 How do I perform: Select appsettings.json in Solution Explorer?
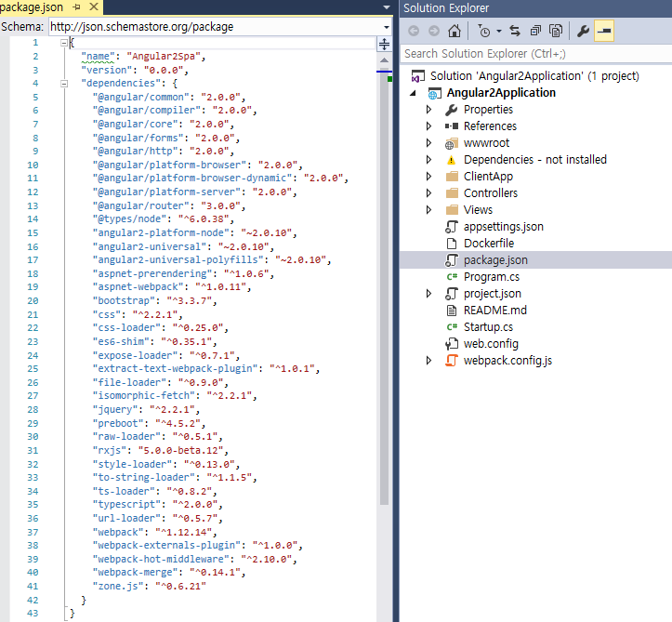coord(503,226)
